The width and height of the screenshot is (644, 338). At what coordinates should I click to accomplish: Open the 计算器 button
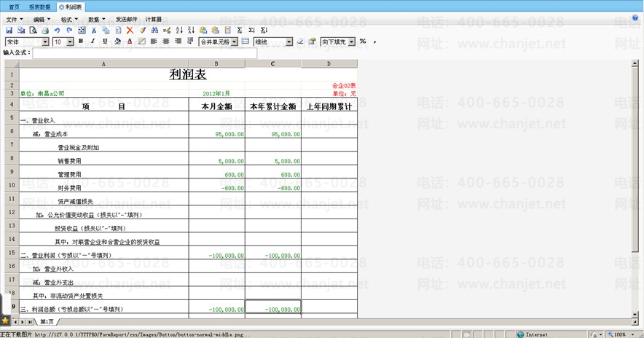(154, 19)
